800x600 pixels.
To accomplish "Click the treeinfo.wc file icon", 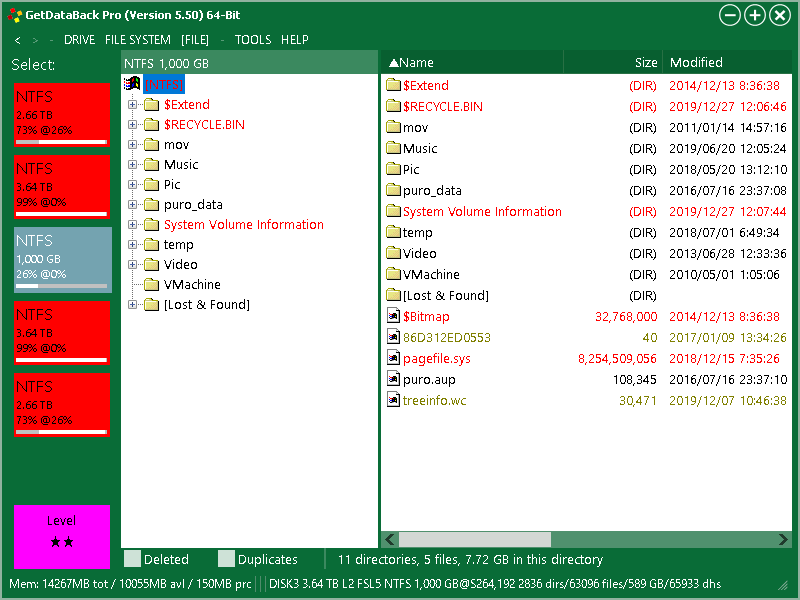I will coord(393,400).
